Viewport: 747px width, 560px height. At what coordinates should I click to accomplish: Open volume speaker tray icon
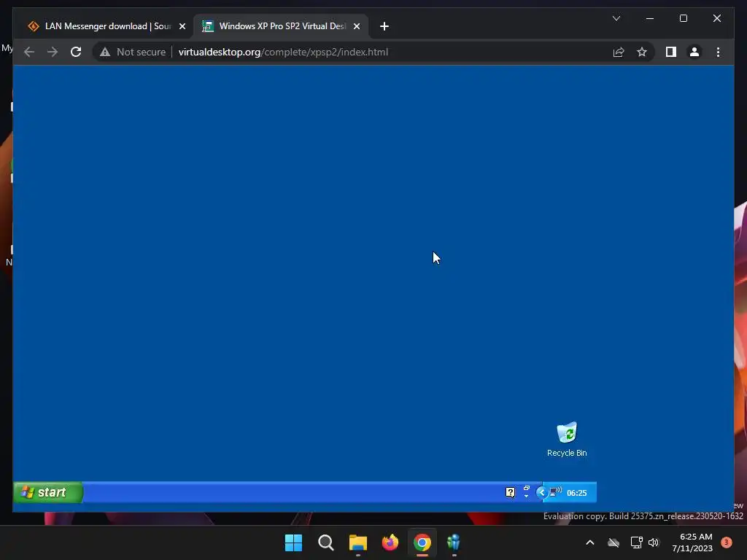(654, 542)
